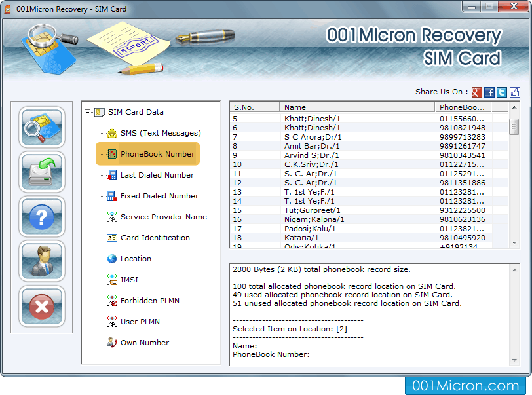Show Service Provider Name tree item
The height and width of the screenshot is (395, 532).
(x=164, y=217)
